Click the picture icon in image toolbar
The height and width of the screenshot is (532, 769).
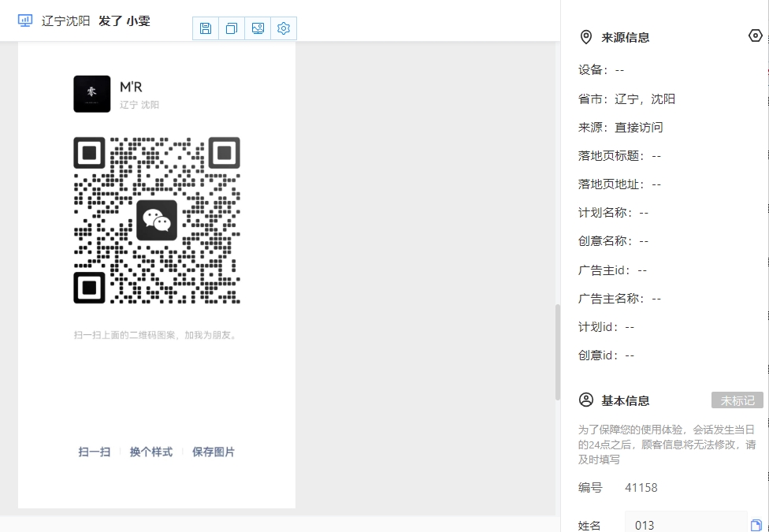tap(258, 28)
